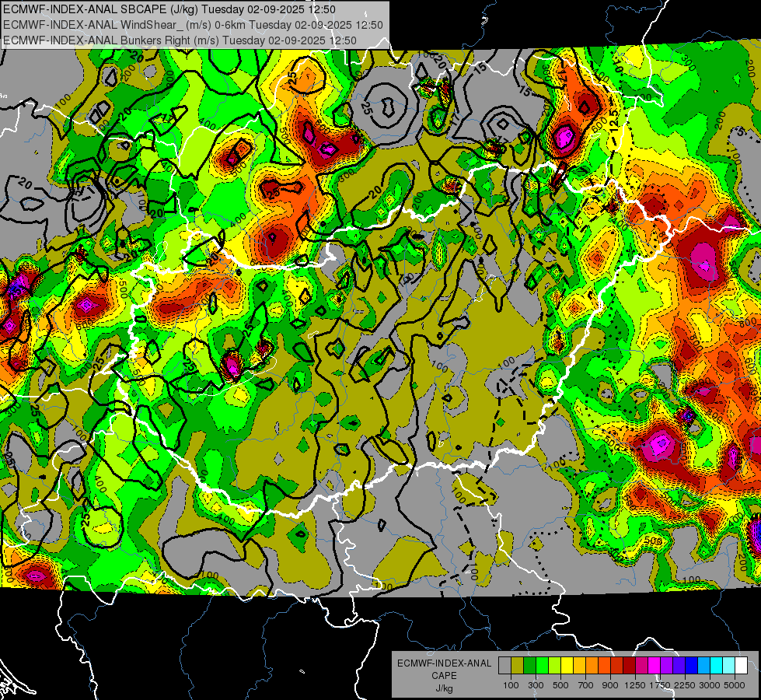
Task: Click the 700 value under legend
Action: pyautogui.click(x=586, y=685)
